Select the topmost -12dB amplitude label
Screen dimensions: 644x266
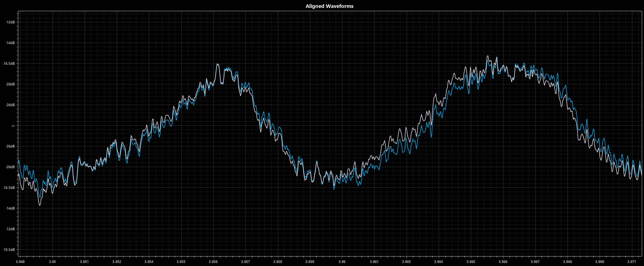[10, 22]
